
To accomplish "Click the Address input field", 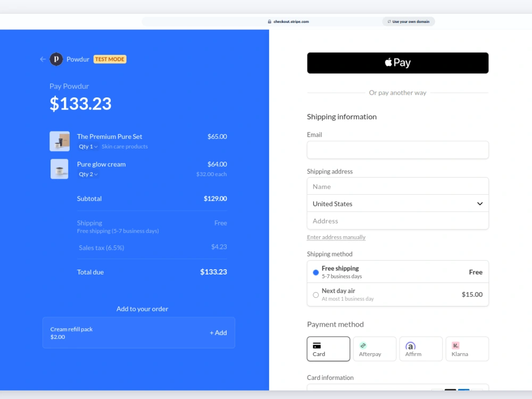I will pos(397,221).
